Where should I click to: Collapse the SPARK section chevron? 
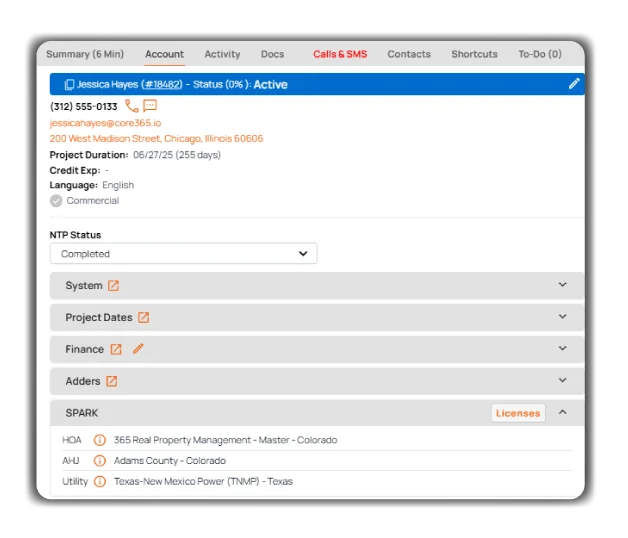pos(563,412)
